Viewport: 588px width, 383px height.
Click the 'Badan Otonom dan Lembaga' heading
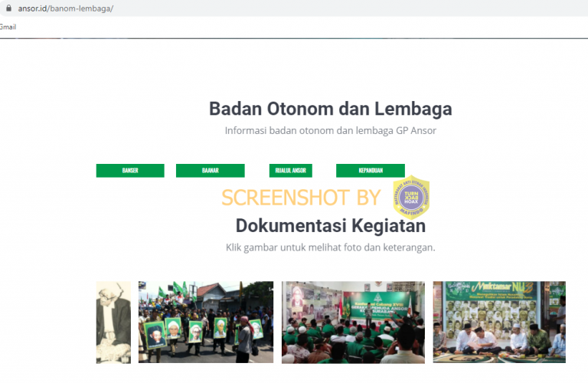tap(331, 109)
